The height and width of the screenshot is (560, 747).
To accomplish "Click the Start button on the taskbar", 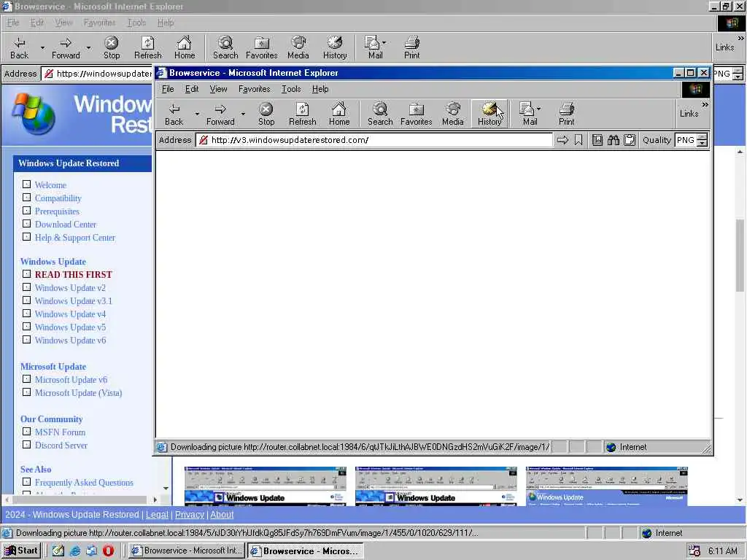I will coord(21,551).
